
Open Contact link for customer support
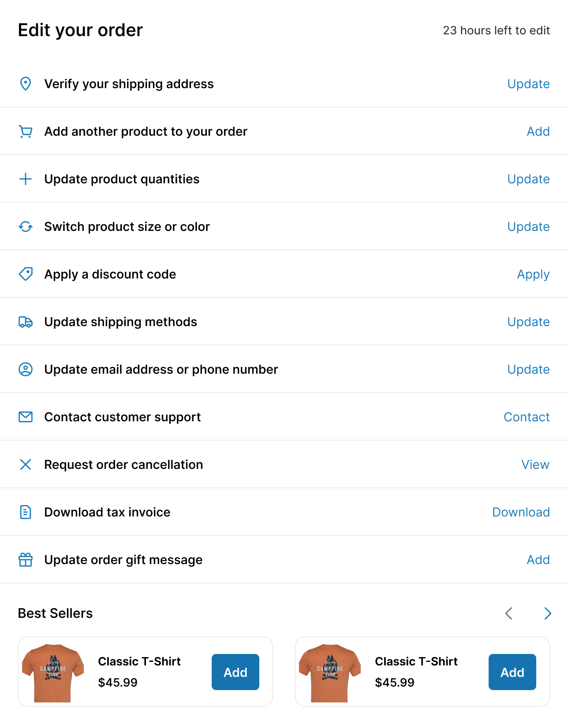[x=527, y=417]
